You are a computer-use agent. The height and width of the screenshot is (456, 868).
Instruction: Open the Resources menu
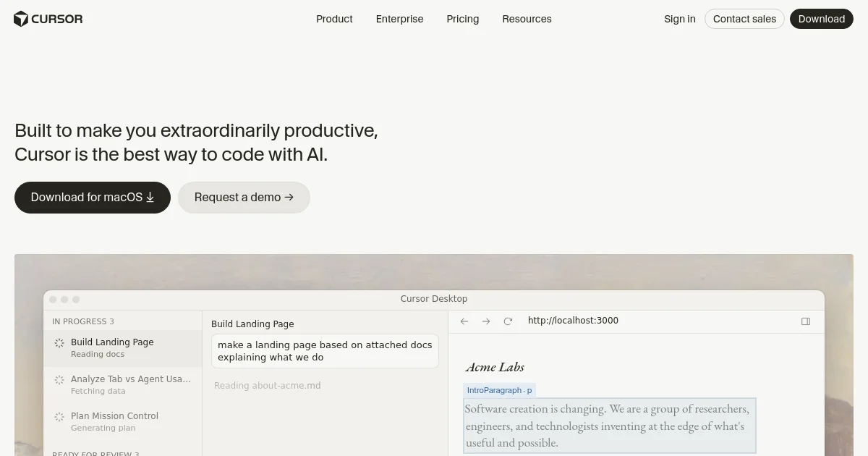[527, 19]
